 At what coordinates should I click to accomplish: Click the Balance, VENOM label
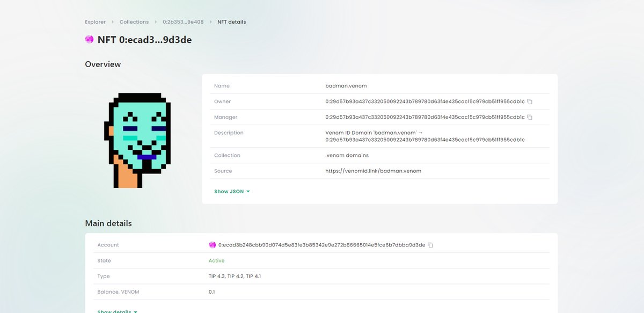[118, 292]
